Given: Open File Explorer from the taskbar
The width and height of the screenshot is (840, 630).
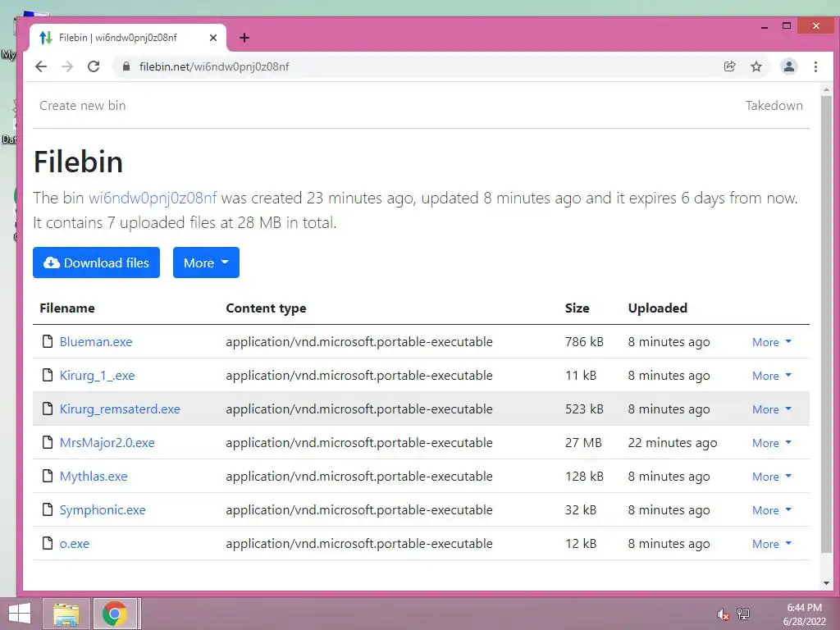Looking at the screenshot, I should [x=66, y=614].
